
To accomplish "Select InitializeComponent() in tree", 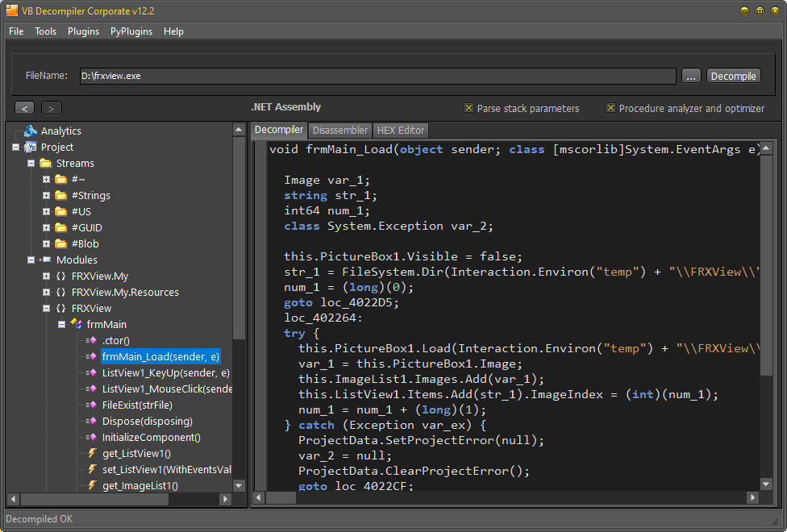I will 151,437.
